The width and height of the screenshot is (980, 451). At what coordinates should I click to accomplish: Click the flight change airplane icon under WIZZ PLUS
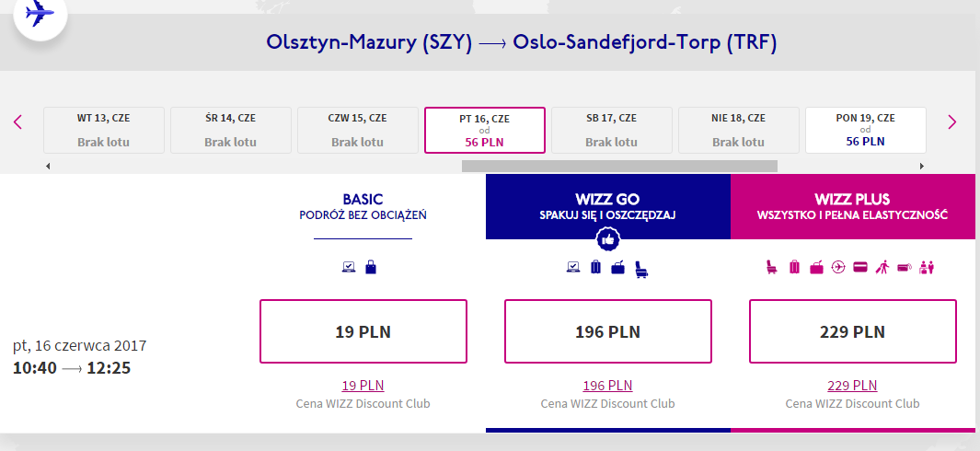pos(838,267)
